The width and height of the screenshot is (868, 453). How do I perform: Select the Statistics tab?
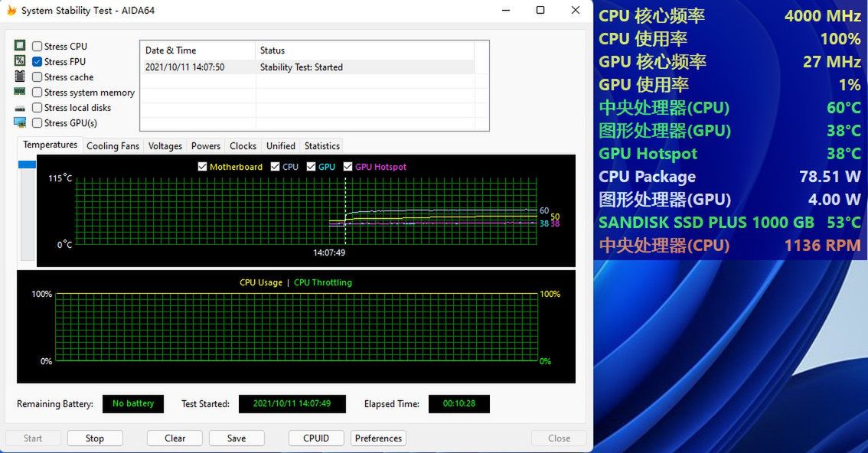coord(321,145)
